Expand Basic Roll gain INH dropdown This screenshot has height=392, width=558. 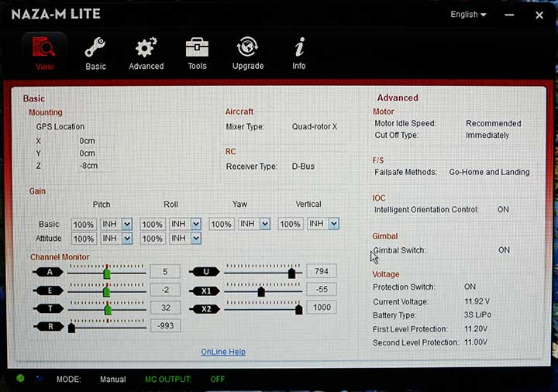click(196, 224)
